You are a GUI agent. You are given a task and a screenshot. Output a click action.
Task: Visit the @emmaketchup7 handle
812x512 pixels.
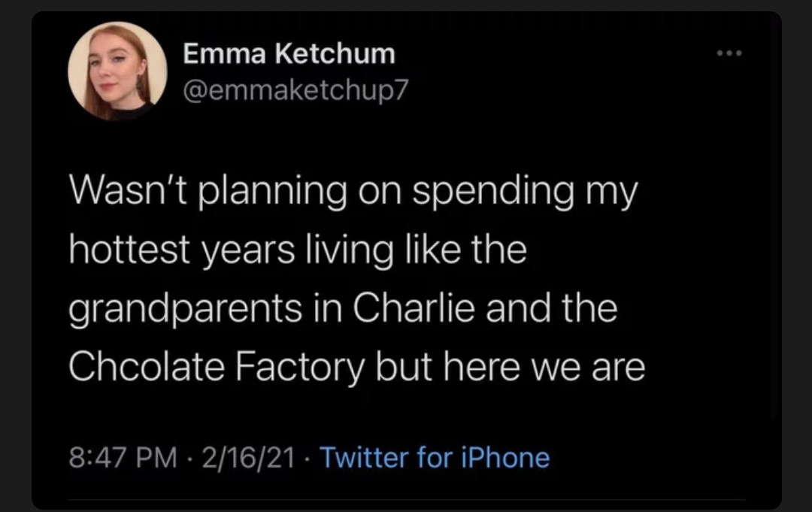295,90
